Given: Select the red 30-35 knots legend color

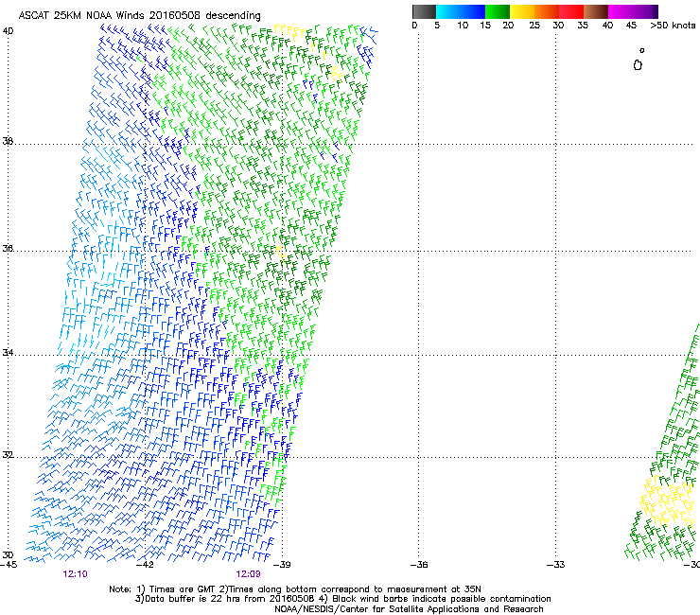Looking at the screenshot, I should (571, 11).
